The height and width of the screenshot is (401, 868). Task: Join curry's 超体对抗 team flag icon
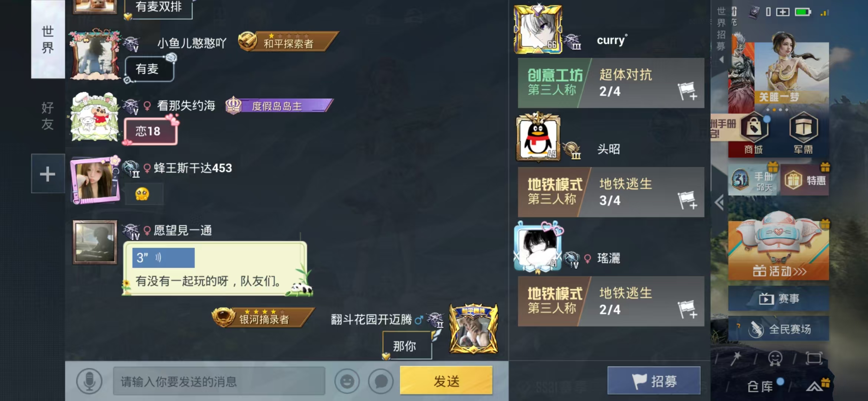[x=687, y=91]
